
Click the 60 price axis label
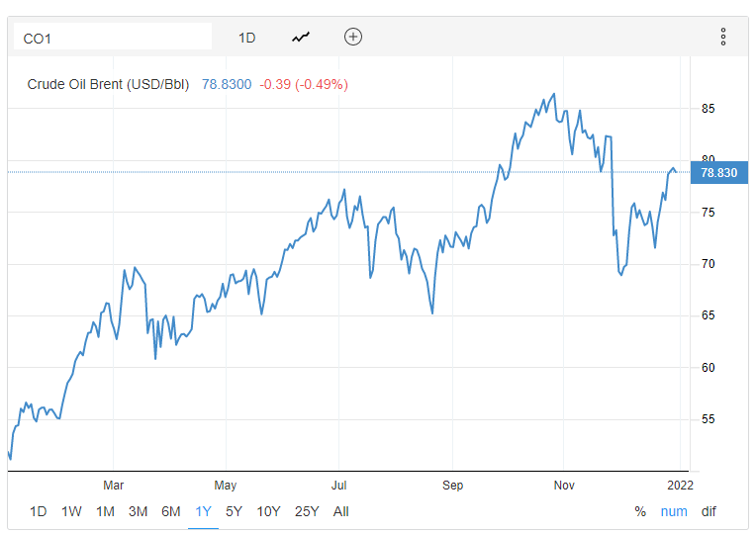(x=708, y=368)
